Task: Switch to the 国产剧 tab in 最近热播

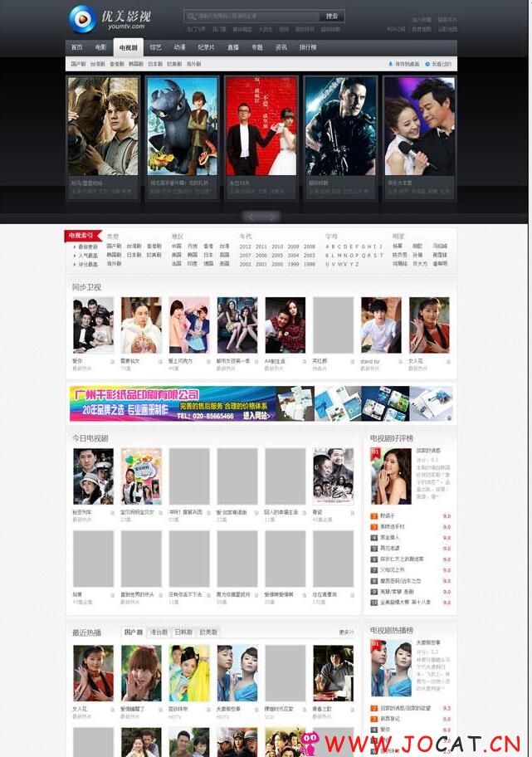Action: (x=134, y=632)
